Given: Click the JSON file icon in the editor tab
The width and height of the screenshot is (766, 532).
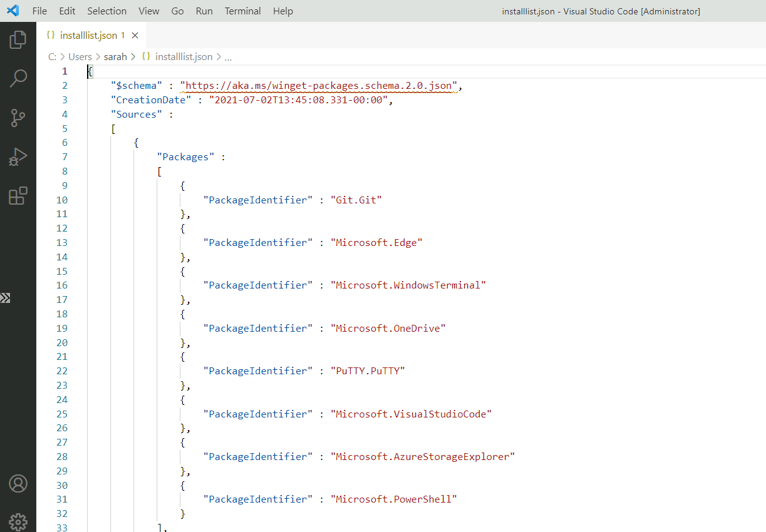Looking at the screenshot, I should click(51, 36).
